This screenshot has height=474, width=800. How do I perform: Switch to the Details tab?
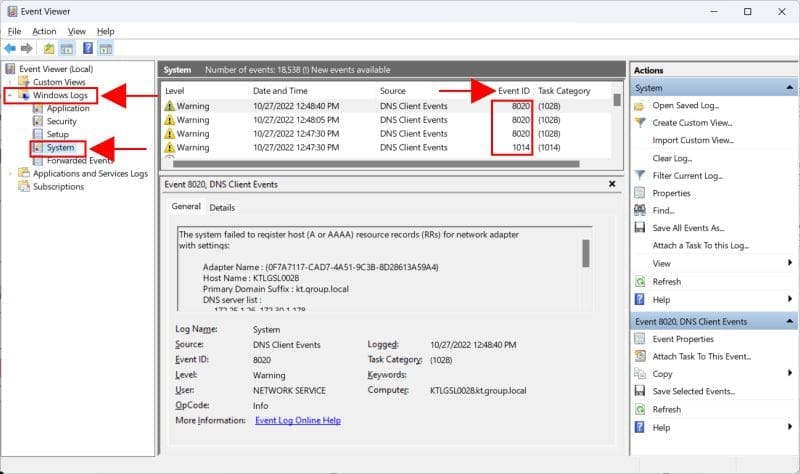pos(222,208)
